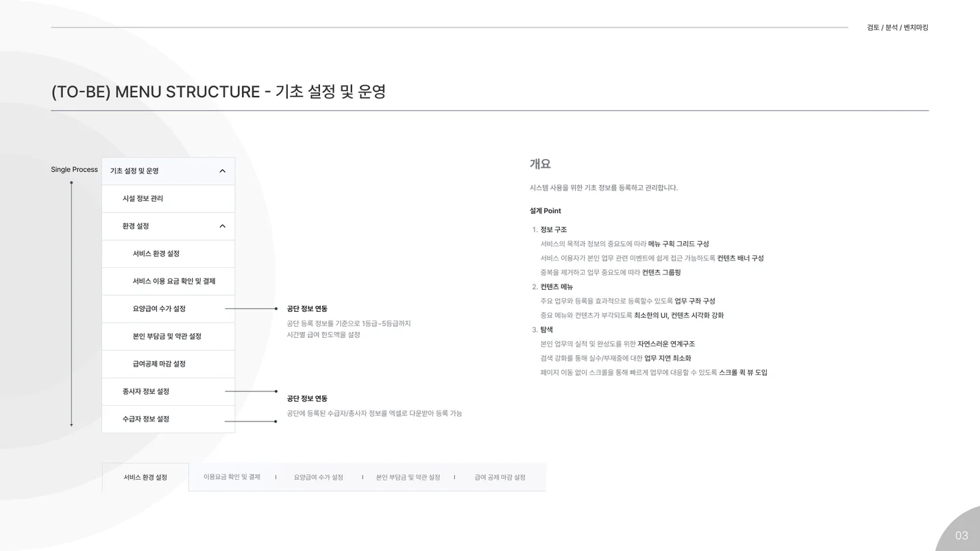This screenshot has width=980, height=551.
Task: Click the 탐색 list heading
Action: pos(546,330)
